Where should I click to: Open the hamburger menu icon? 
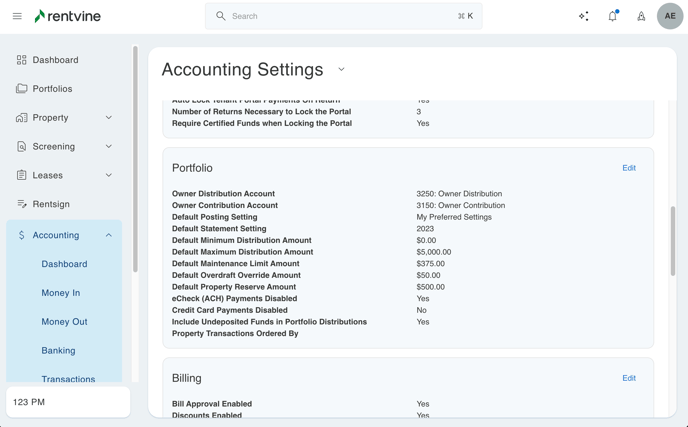tap(17, 16)
